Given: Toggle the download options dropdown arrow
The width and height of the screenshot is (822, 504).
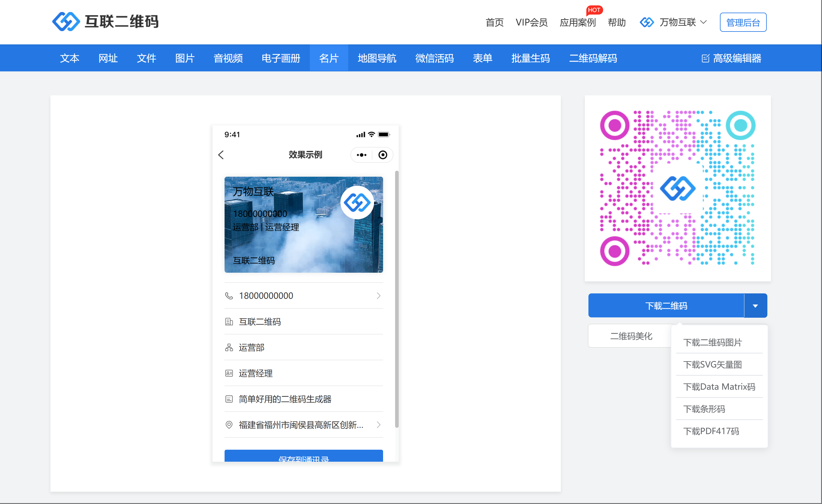Looking at the screenshot, I should pyautogui.click(x=755, y=306).
